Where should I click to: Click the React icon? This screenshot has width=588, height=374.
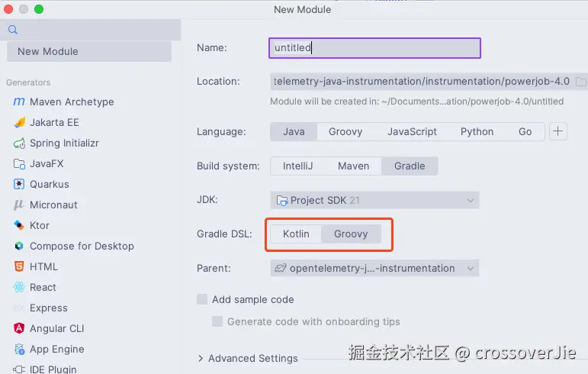coord(19,287)
